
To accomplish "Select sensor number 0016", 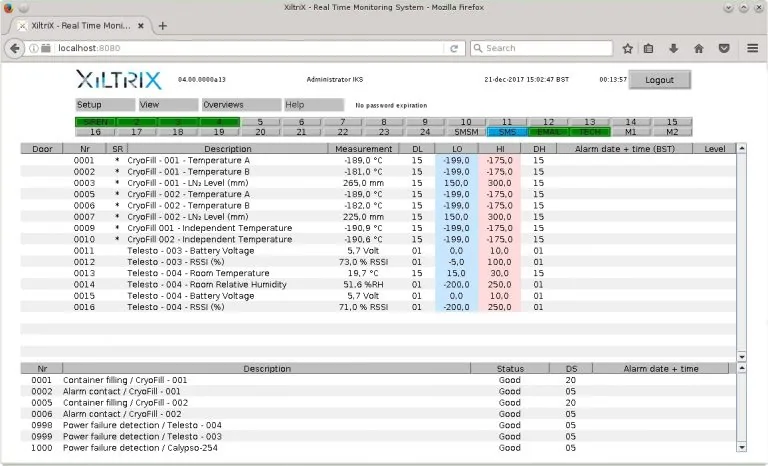I will [x=84, y=307].
